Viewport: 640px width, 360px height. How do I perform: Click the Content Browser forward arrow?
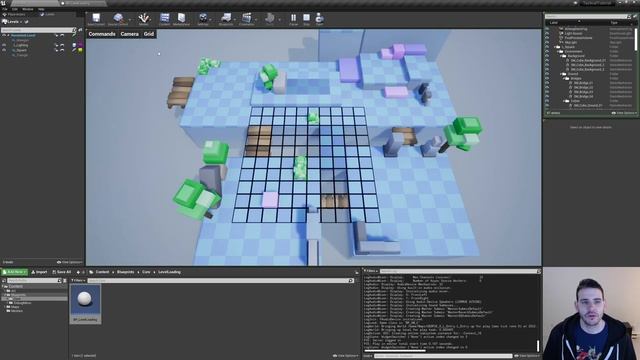point(84,272)
